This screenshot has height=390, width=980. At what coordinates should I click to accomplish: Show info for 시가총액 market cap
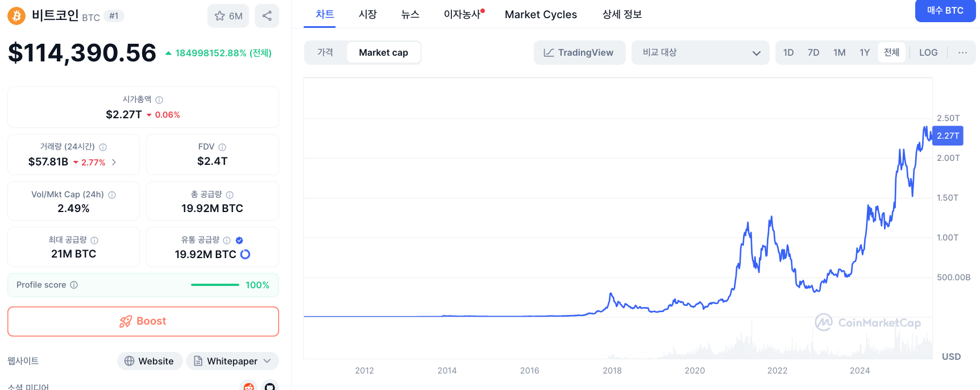[x=159, y=99]
